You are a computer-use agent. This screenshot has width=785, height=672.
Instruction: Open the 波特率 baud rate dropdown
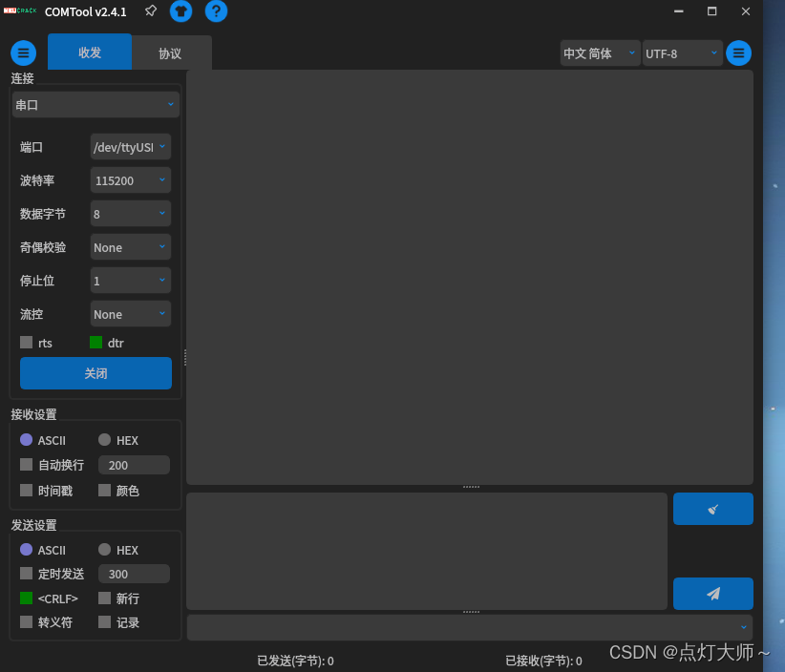pos(130,179)
